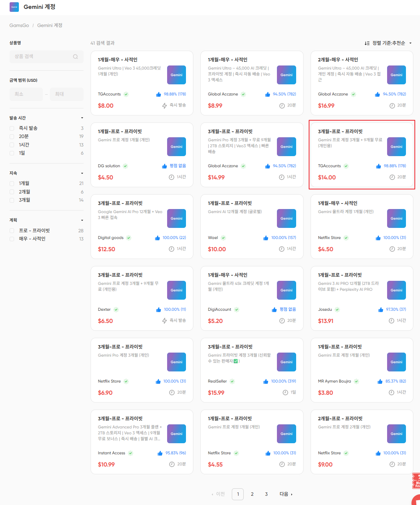Open the 정렬 기준:추천순 sort dropdown
The height and width of the screenshot is (505, 420).
click(x=388, y=43)
